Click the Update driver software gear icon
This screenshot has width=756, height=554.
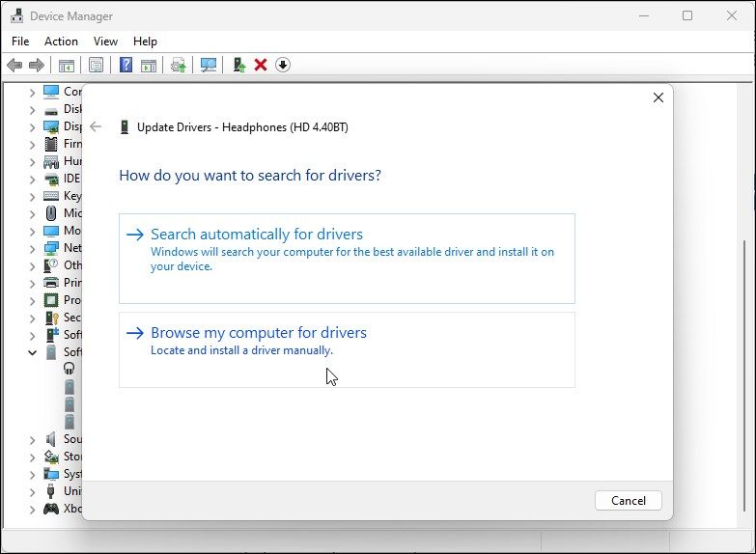click(x=178, y=65)
